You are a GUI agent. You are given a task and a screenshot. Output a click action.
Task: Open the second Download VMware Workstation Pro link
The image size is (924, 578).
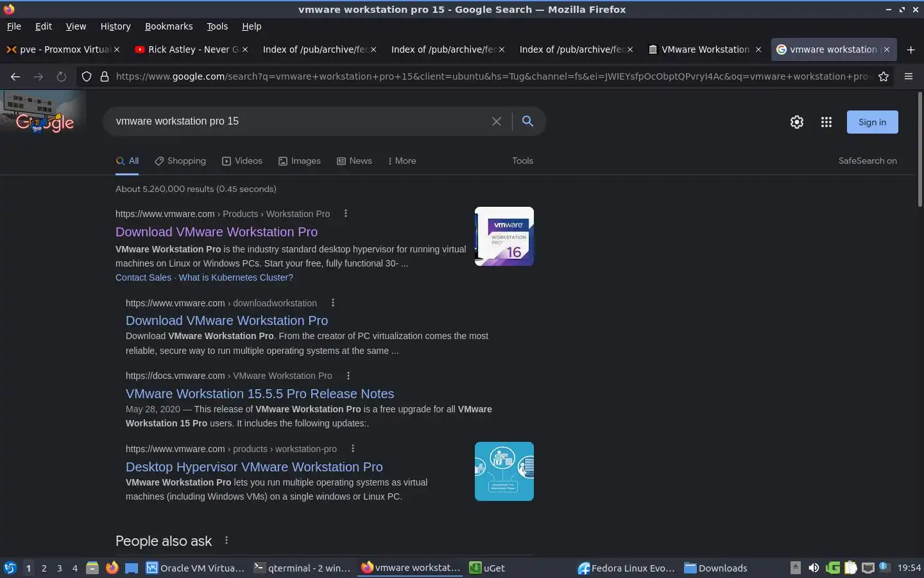227,320
